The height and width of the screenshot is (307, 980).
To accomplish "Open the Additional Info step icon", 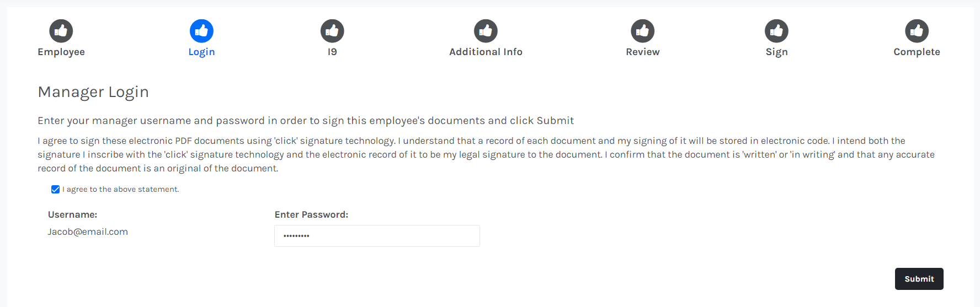I will (x=486, y=31).
